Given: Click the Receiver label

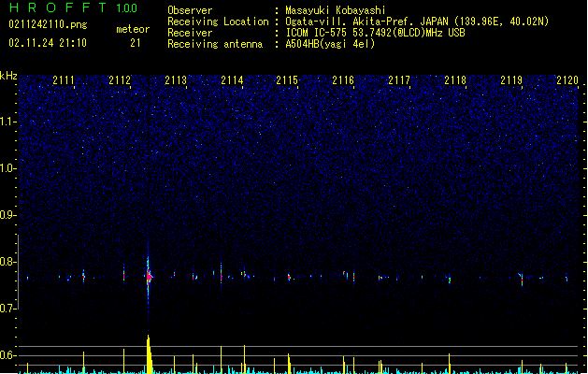Looking at the screenshot, I should coord(190,33).
